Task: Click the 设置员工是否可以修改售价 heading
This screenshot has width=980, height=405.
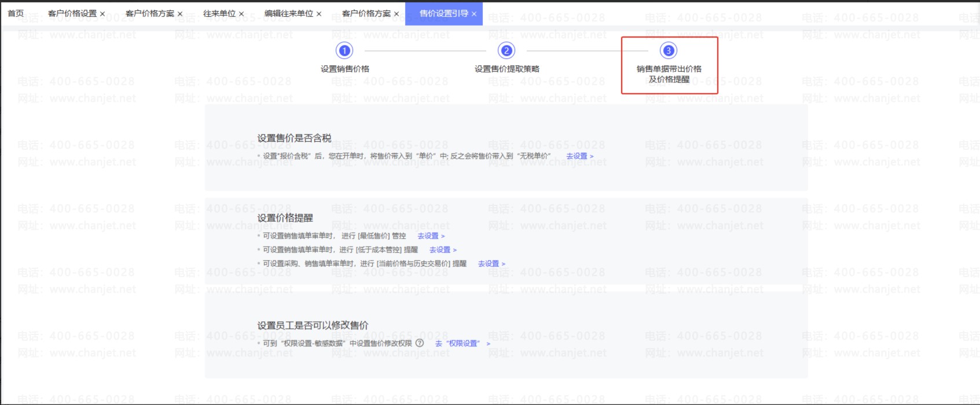Action: pos(313,326)
